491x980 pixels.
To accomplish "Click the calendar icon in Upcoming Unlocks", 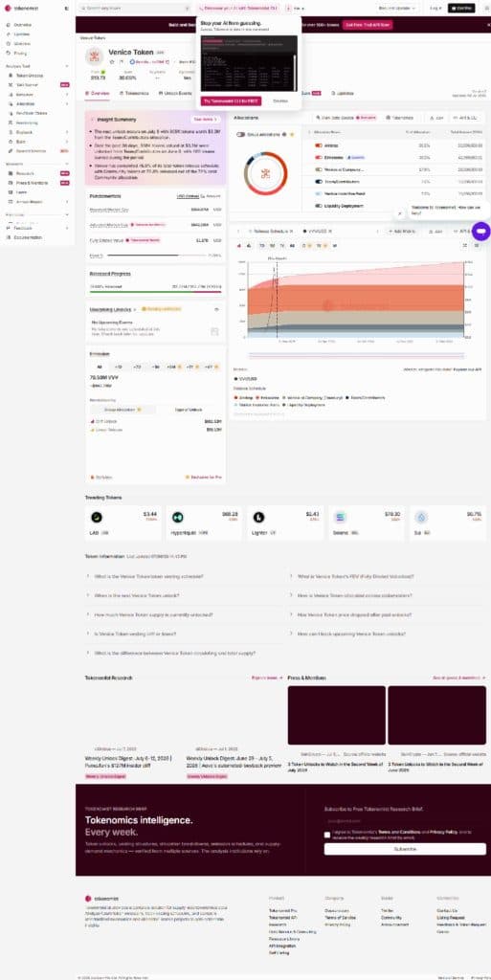I will click(215, 331).
